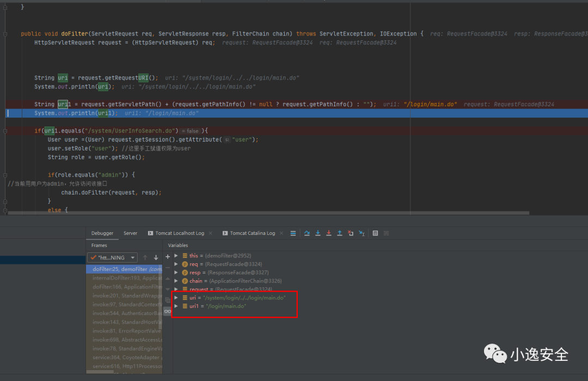Go to previous frame up arrow
The height and width of the screenshot is (381, 588).
tap(145, 257)
